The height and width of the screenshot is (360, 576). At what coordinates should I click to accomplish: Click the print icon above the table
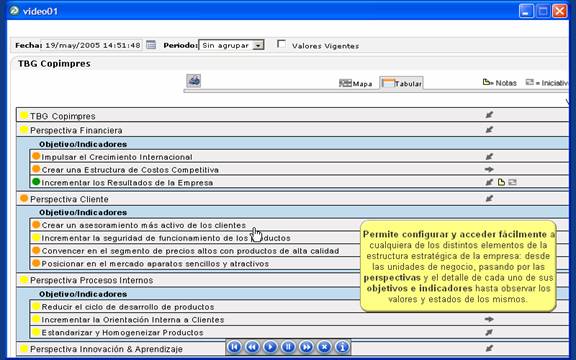(x=194, y=80)
